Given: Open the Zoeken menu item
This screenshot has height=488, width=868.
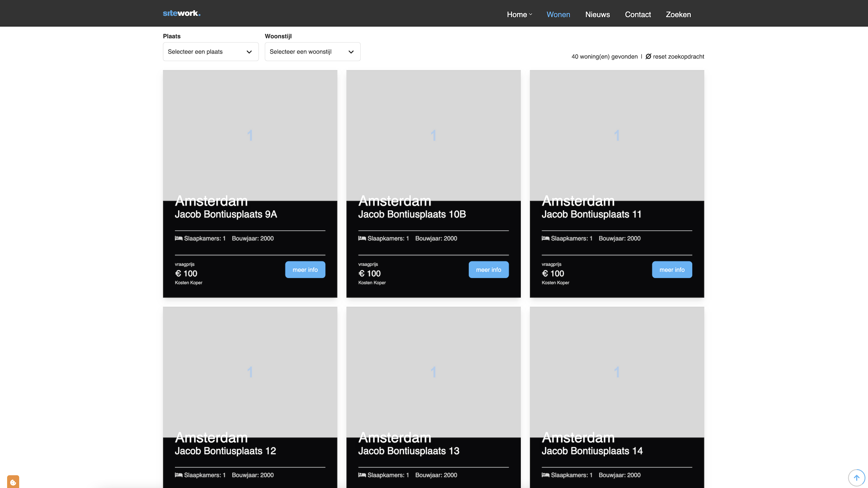Looking at the screenshot, I should click(x=678, y=15).
